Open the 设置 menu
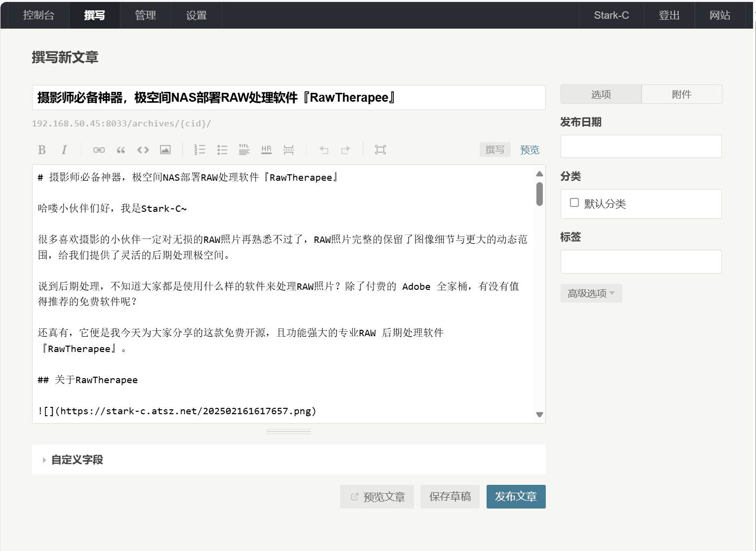The height and width of the screenshot is (551, 756). coord(196,15)
